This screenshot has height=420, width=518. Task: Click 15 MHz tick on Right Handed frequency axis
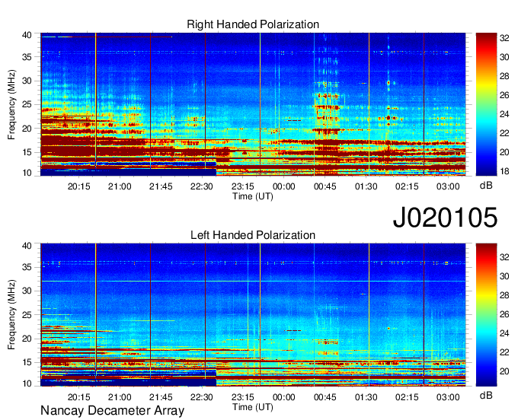[x=27, y=152]
